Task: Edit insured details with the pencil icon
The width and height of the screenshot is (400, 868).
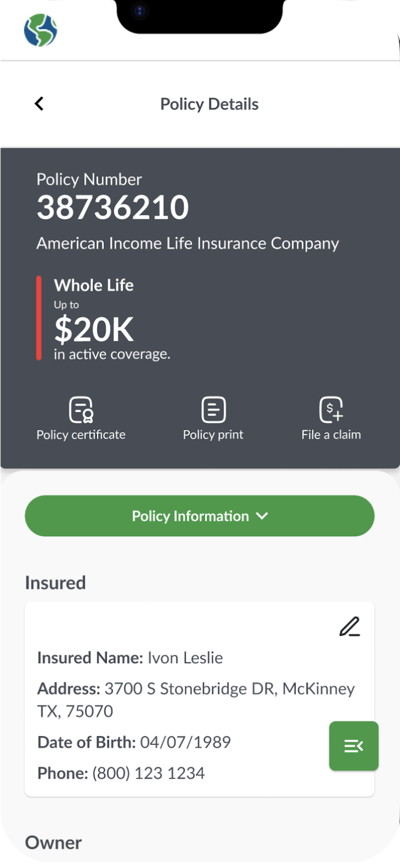Action: (350, 626)
